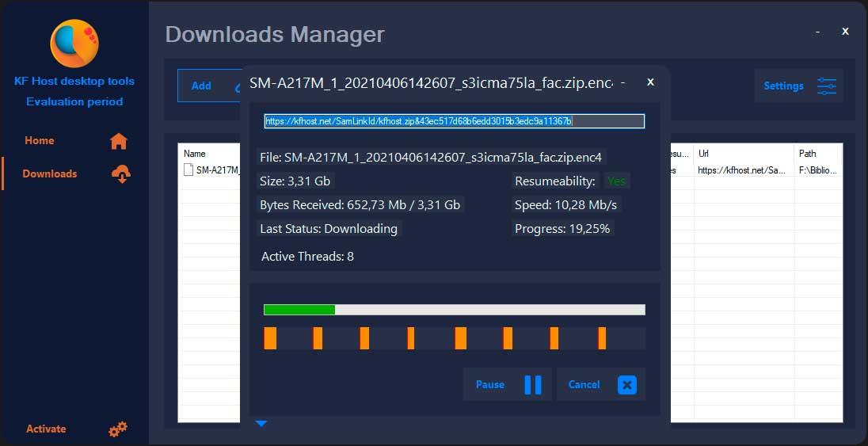Image resolution: width=868 pixels, height=446 pixels.
Task: Click the KF Host app logo
Action: tap(74, 44)
